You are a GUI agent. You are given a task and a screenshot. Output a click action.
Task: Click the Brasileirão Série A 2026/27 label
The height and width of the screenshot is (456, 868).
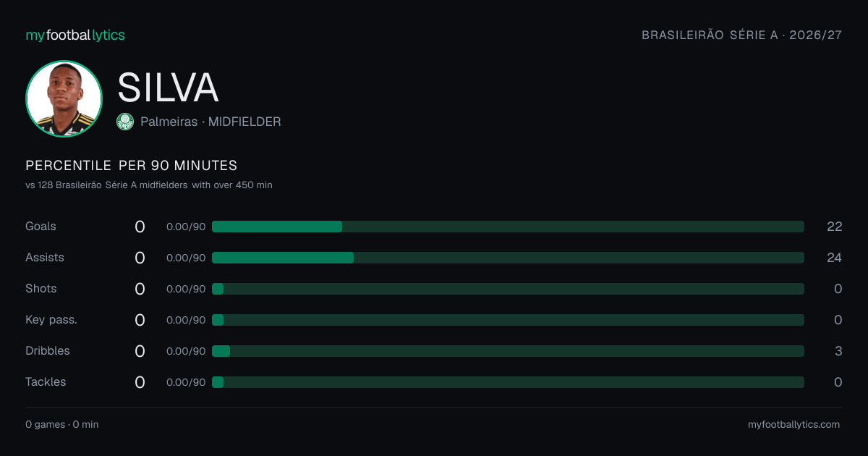tap(742, 35)
